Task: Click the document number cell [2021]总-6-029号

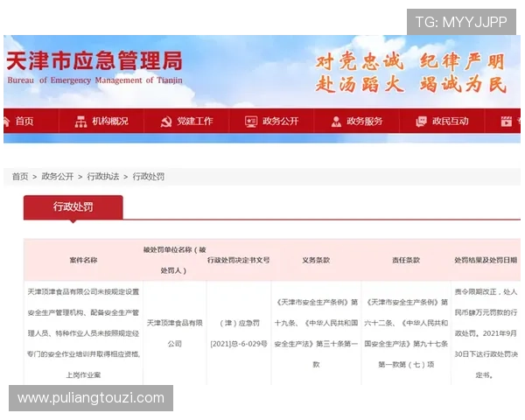Action: pyautogui.click(x=239, y=333)
